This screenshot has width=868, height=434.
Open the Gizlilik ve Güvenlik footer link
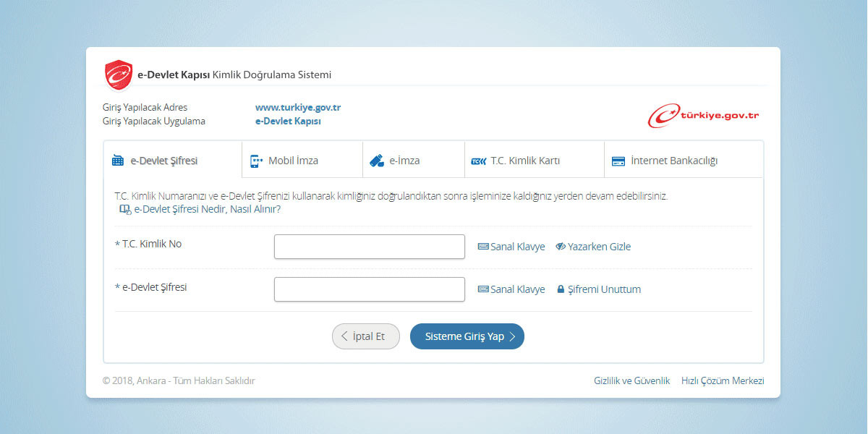tap(632, 380)
